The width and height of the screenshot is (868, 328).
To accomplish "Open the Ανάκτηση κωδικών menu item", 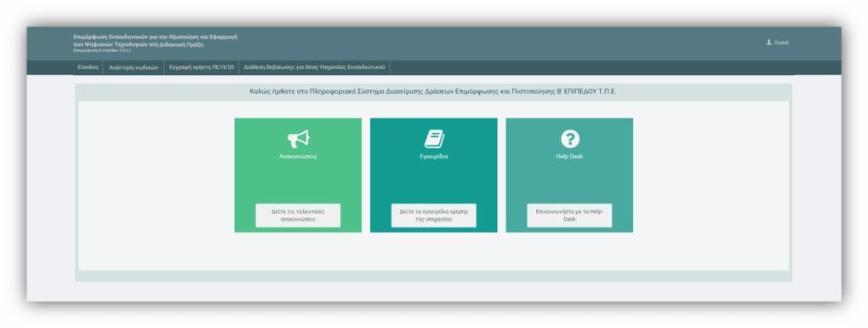I will (134, 67).
